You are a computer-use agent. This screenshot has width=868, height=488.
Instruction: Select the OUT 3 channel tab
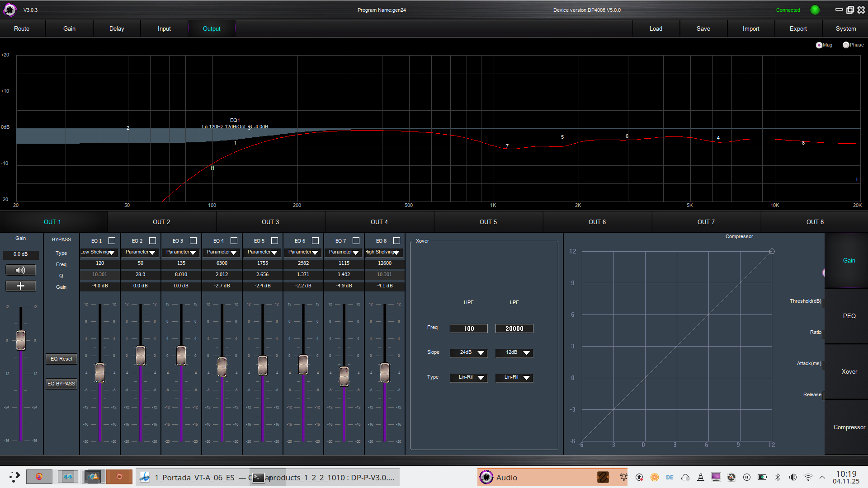point(270,222)
